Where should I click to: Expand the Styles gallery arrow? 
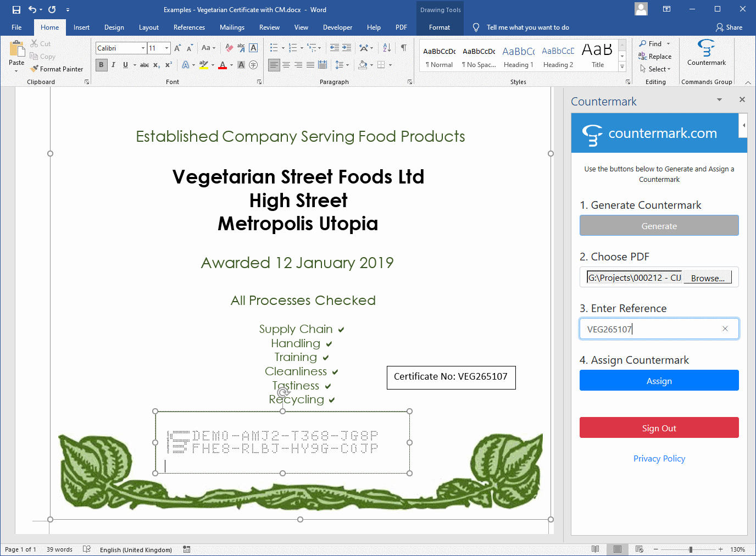(x=621, y=66)
